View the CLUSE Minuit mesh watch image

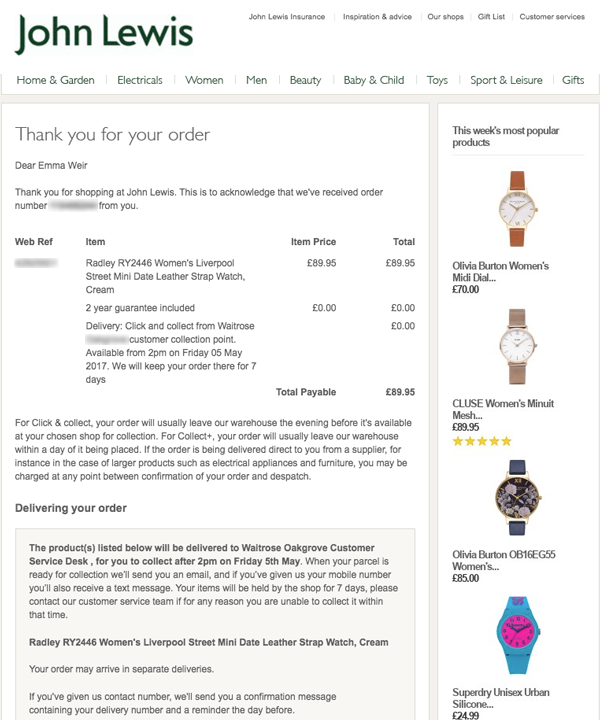click(518, 347)
